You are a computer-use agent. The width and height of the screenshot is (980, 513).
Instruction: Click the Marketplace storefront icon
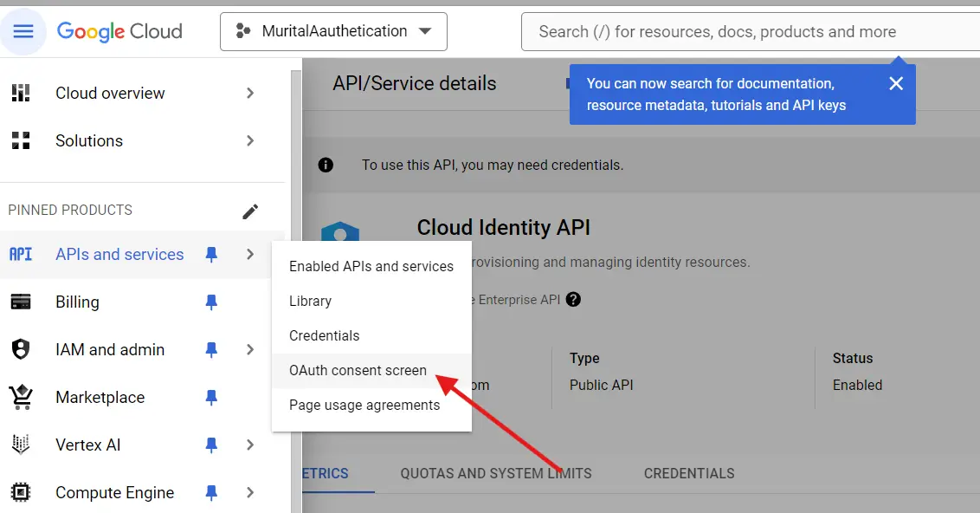(x=23, y=397)
